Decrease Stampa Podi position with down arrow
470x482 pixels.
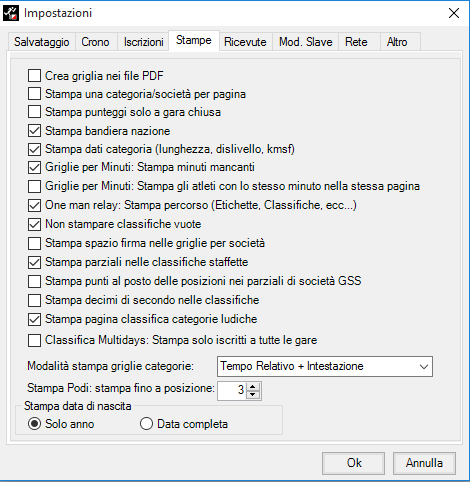tap(253, 394)
